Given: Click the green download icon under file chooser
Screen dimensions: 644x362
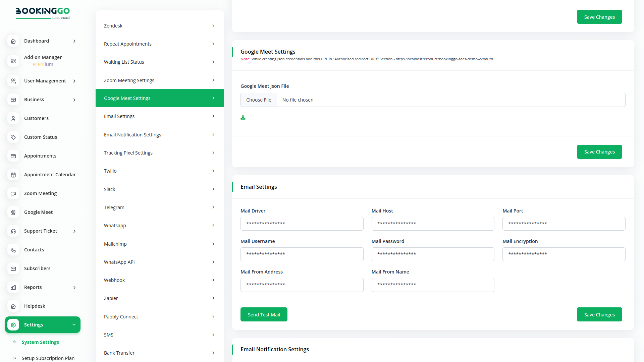Looking at the screenshot, I should (243, 117).
